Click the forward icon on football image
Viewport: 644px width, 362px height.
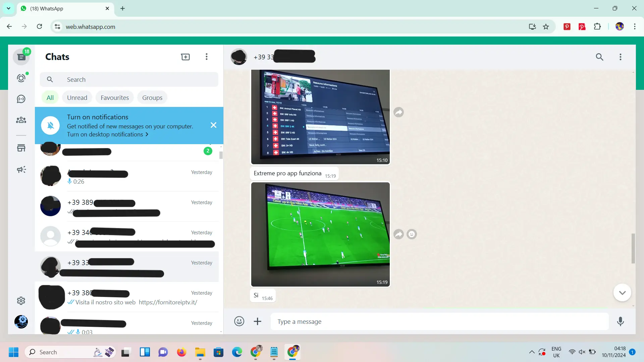(398, 234)
